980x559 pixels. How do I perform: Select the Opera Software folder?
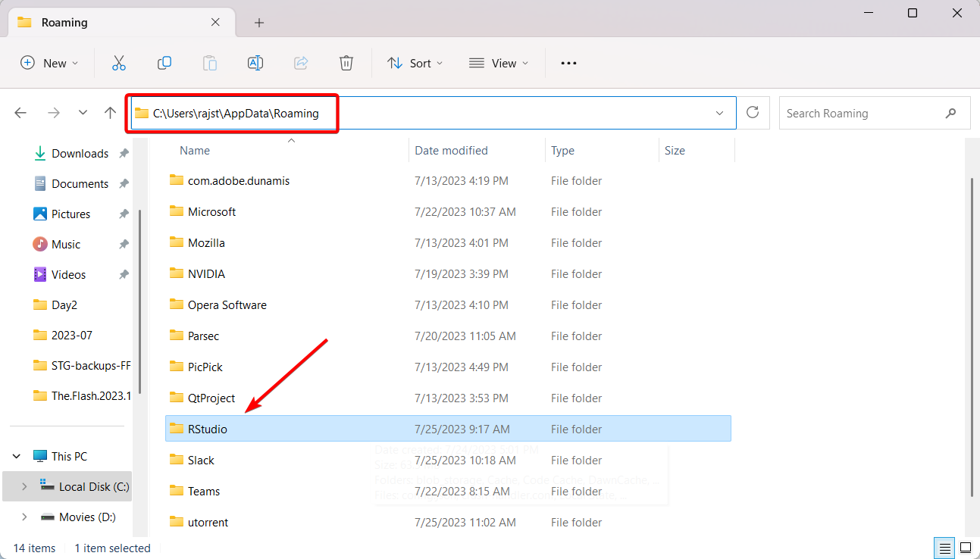click(x=448, y=305)
